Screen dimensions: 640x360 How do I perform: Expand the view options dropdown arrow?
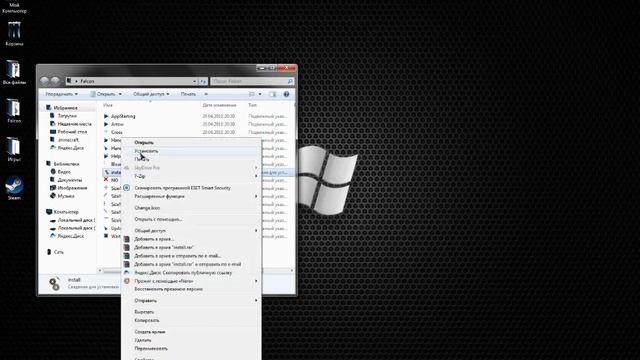(260, 94)
